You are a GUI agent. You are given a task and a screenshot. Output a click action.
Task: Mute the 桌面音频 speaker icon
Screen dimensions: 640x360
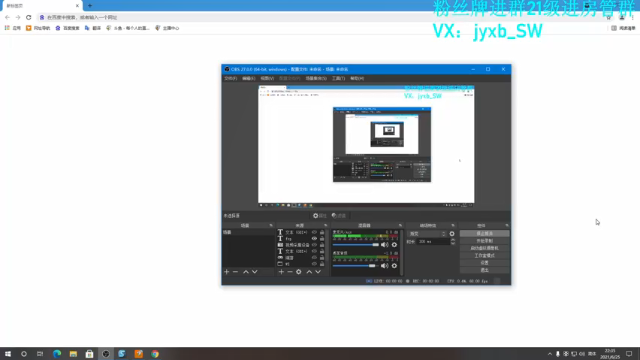tap(384, 266)
